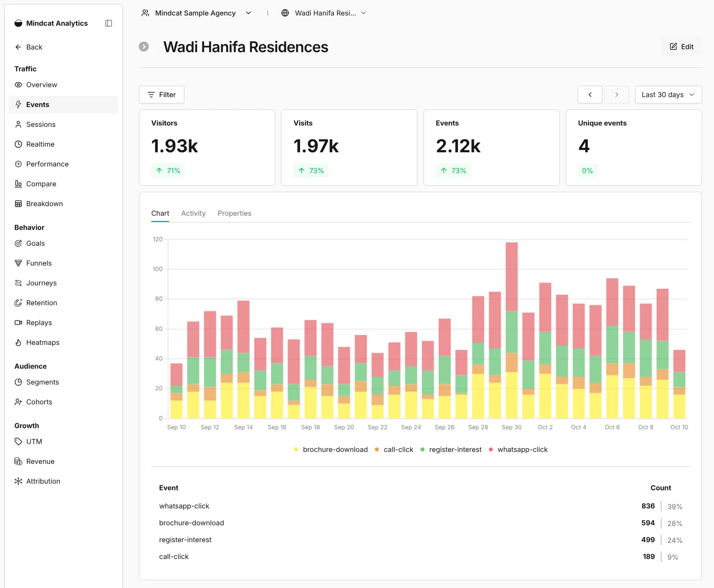Toggle whatsapp-click legend series
The height and width of the screenshot is (588, 714).
coord(518,450)
